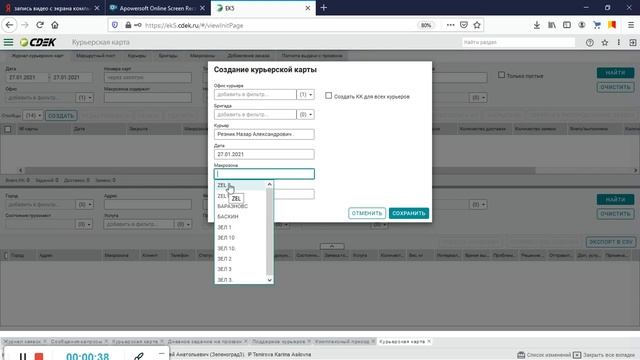The image size is (640, 360).
Task: Open the tracking protection shield icon
Action: point(115,25)
